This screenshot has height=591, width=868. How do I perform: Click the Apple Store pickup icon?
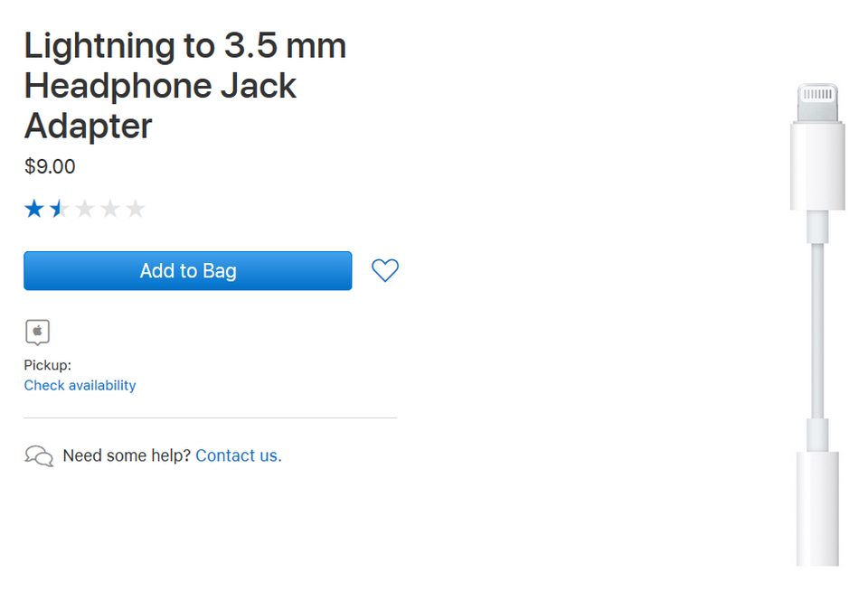coord(37,333)
